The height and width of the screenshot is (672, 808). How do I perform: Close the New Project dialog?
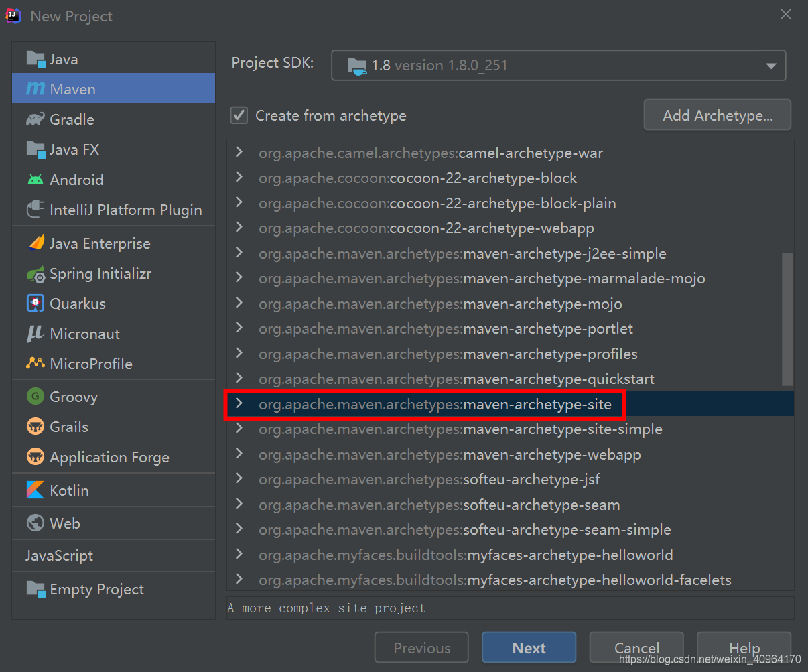(786, 14)
